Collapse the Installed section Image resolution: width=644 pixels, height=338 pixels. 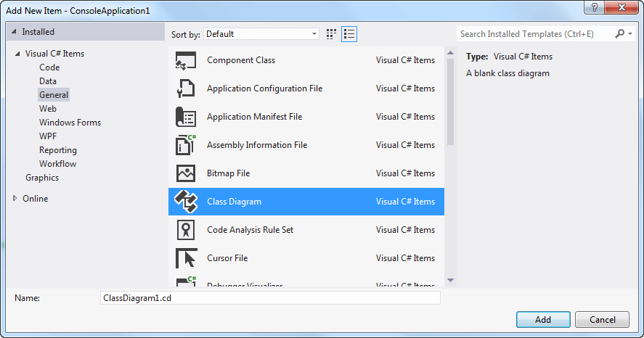pos(14,32)
